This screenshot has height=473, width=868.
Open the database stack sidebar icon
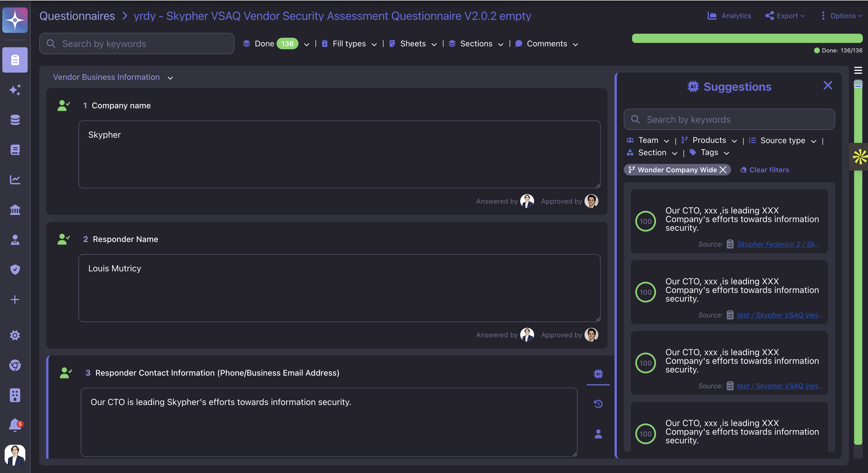coord(15,120)
